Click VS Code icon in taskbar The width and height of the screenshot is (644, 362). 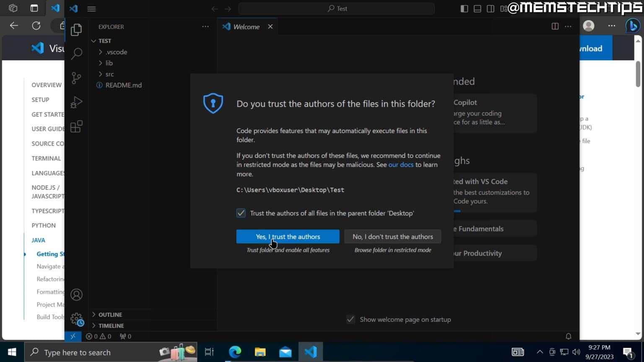tap(311, 352)
